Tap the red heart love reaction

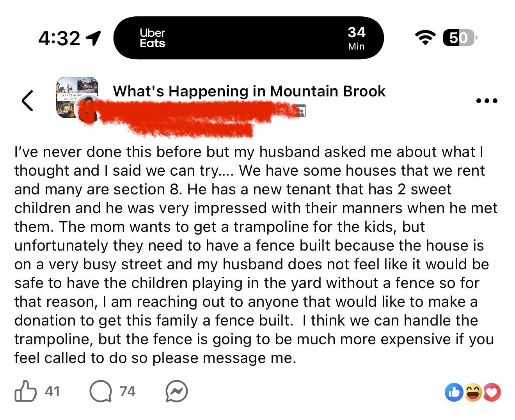492,392
